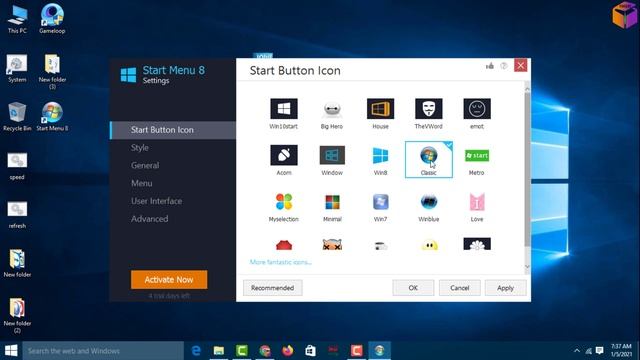Open the Action Center notification icon
This screenshot has width=640, height=360.
point(600,351)
